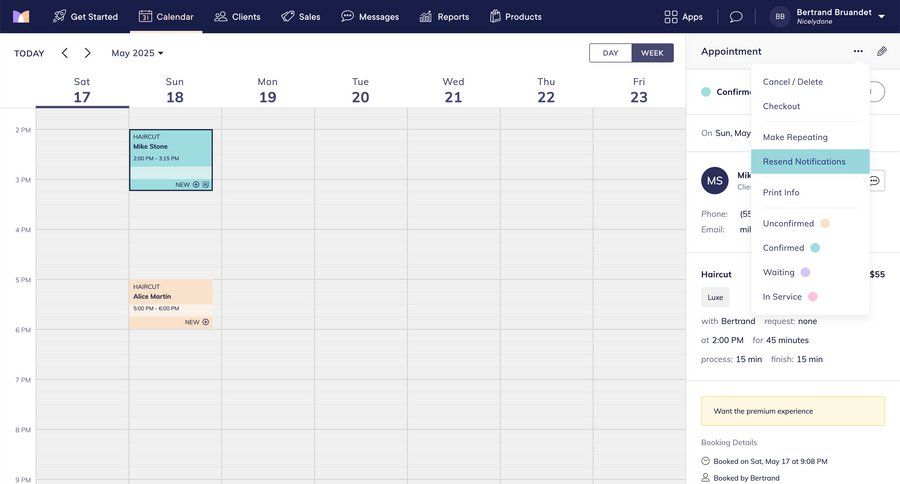Screen dimensions: 900x484
Task: Click note icon on Mike Stone appointment
Action: click(205, 185)
